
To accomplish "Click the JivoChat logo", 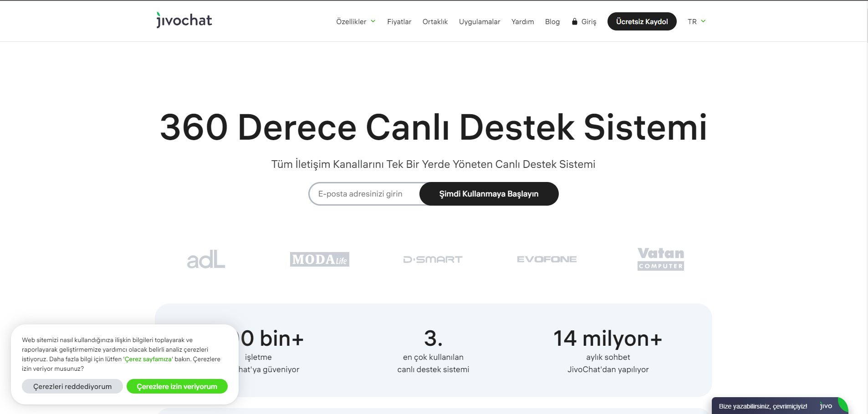I will pyautogui.click(x=184, y=20).
